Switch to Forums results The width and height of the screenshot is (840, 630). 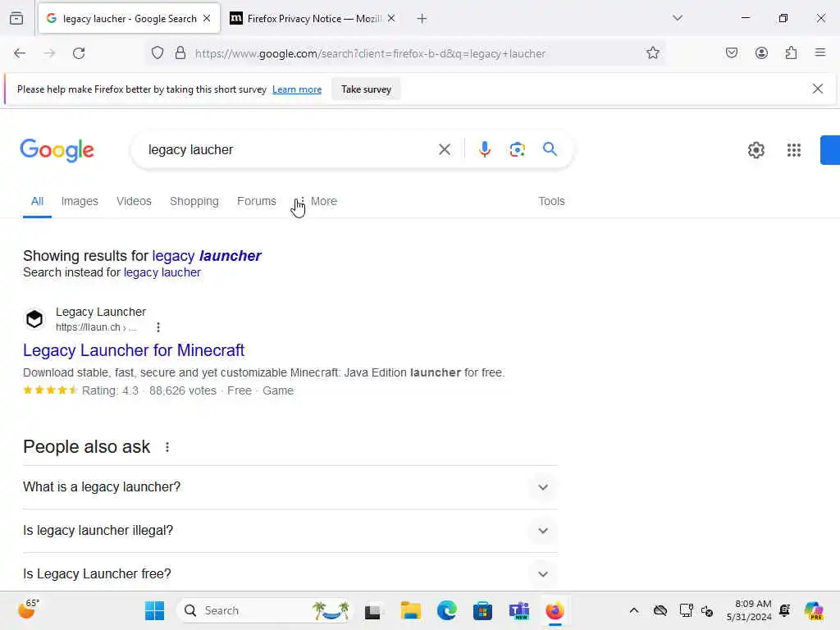[257, 202]
